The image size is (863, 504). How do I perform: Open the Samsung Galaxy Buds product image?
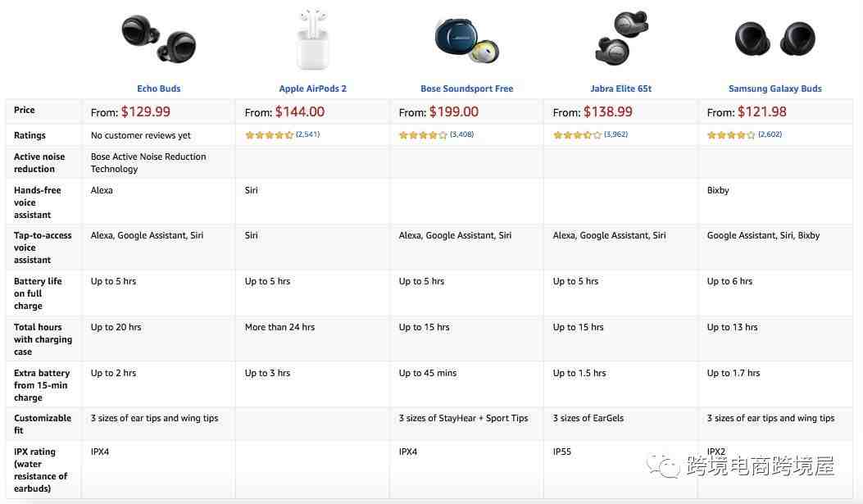(775, 39)
